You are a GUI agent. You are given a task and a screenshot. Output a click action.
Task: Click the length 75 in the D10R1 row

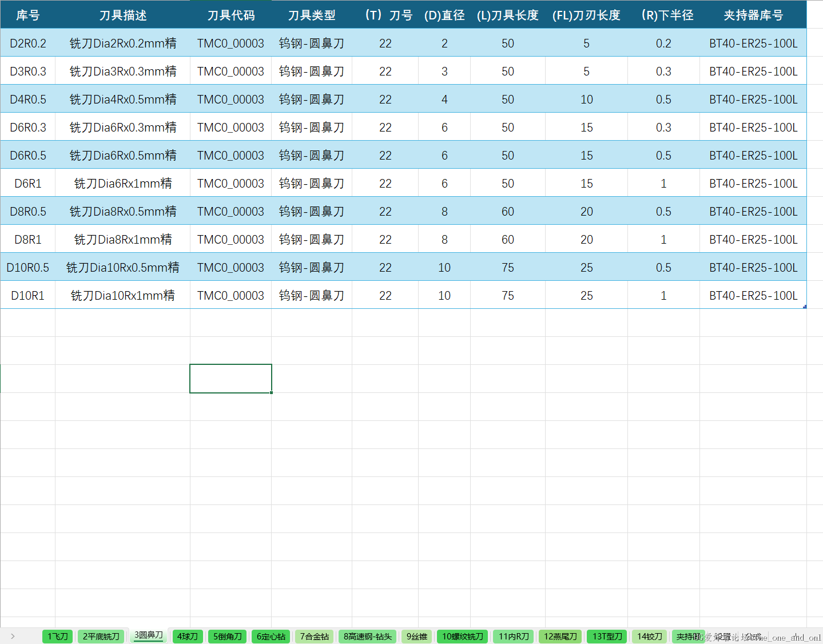508,295
